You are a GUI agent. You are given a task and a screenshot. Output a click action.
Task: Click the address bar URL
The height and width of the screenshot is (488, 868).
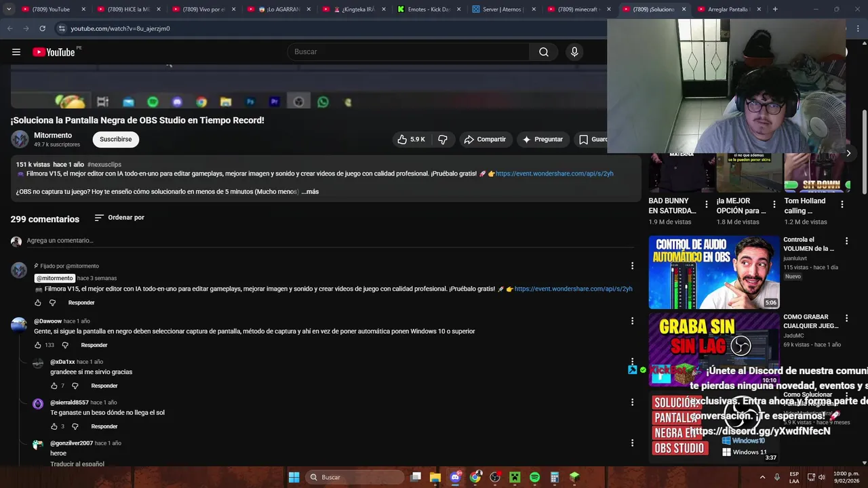click(x=120, y=28)
